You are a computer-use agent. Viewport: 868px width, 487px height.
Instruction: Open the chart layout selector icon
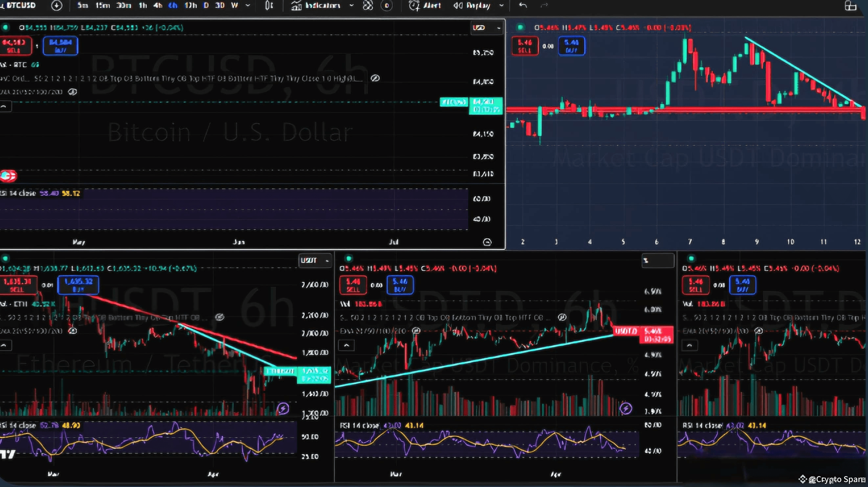click(x=851, y=5)
